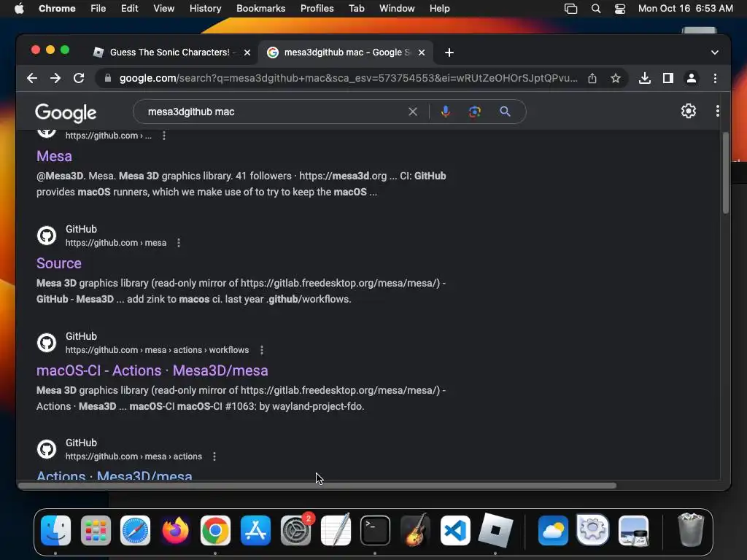Open the Apple menu
The width and height of the screenshot is (747, 560).
click(19, 9)
